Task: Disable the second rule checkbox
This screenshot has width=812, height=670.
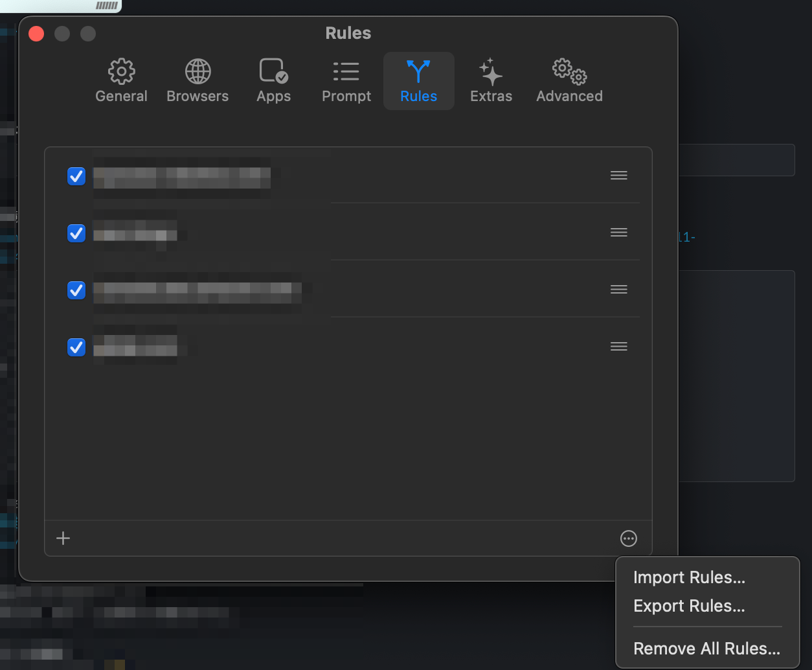Action: 76,233
